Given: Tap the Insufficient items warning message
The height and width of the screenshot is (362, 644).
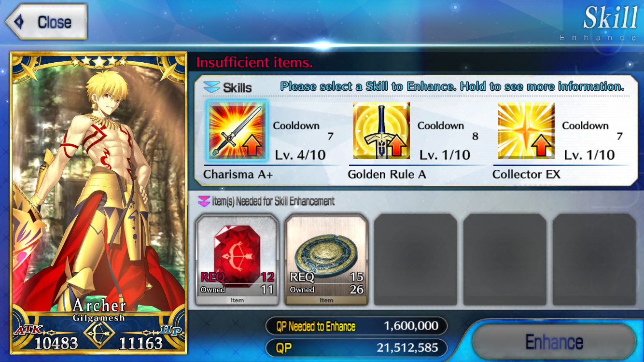Looking at the screenshot, I should 254,63.
